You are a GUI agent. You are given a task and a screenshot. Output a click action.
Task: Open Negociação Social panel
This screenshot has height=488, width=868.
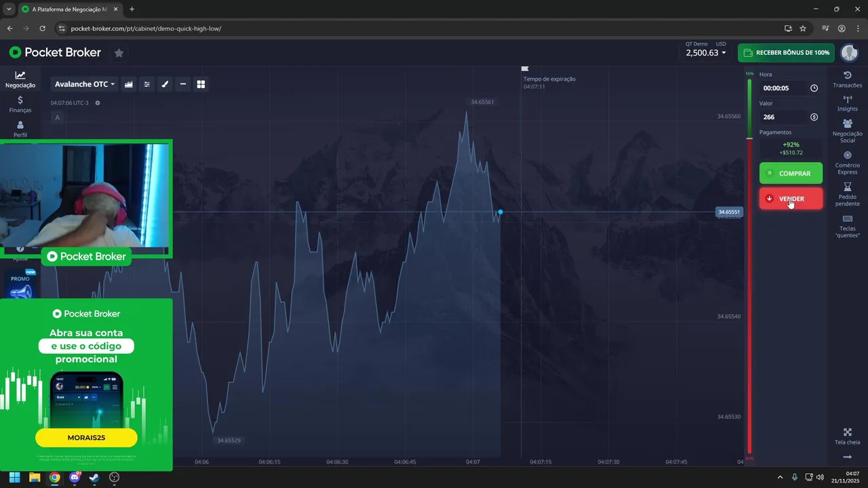847,131
